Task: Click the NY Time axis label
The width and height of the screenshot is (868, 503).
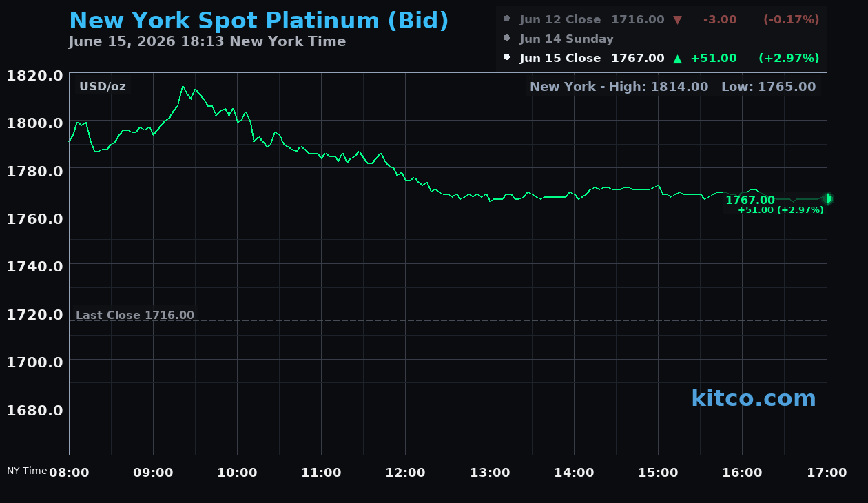Action: pos(27,471)
